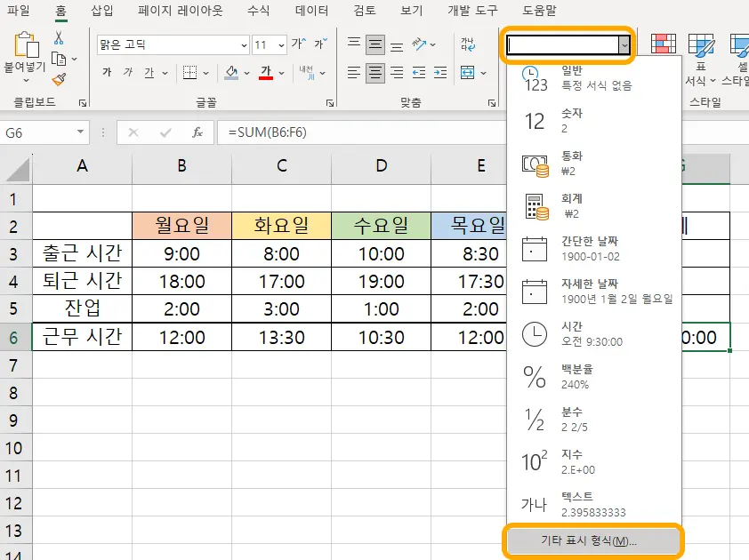Click the Copy icon in Clipboard group

pos(59,58)
